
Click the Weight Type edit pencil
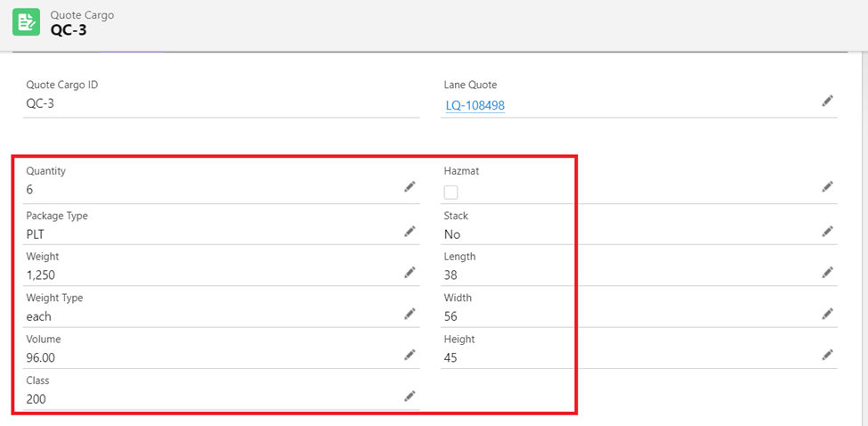(x=410, y=314)
